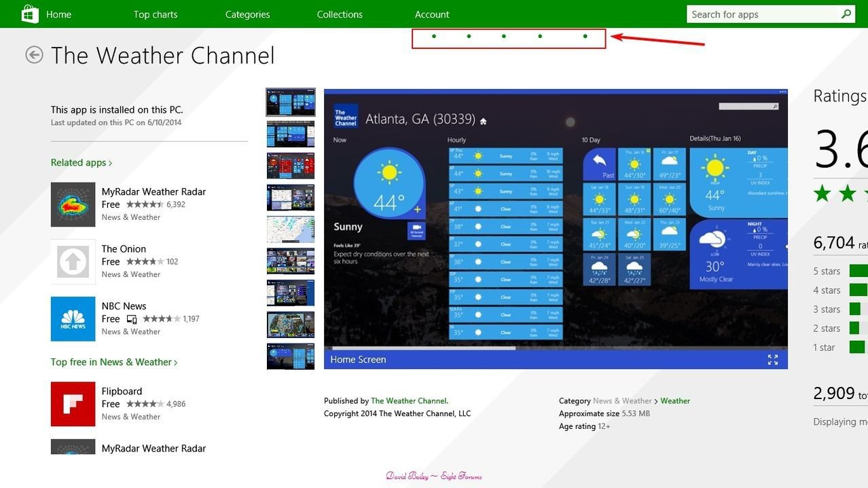Click the 60 second forecast video icon
868x488 pixels.
(x=416, y=229)
